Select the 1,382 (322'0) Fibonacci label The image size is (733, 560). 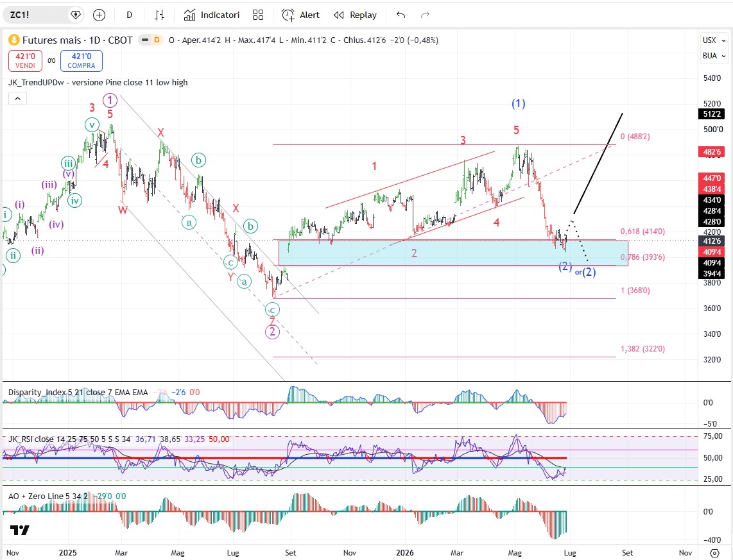(x=642, y=349)
